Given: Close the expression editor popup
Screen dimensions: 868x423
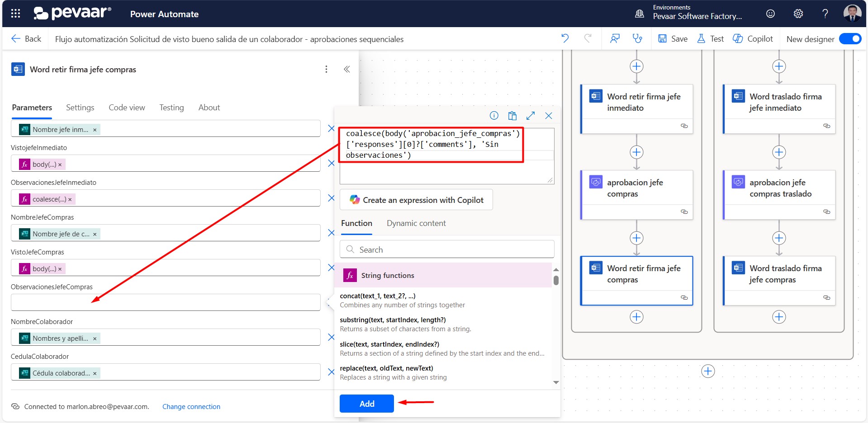Looking at the screenshot, I should 549,116.
